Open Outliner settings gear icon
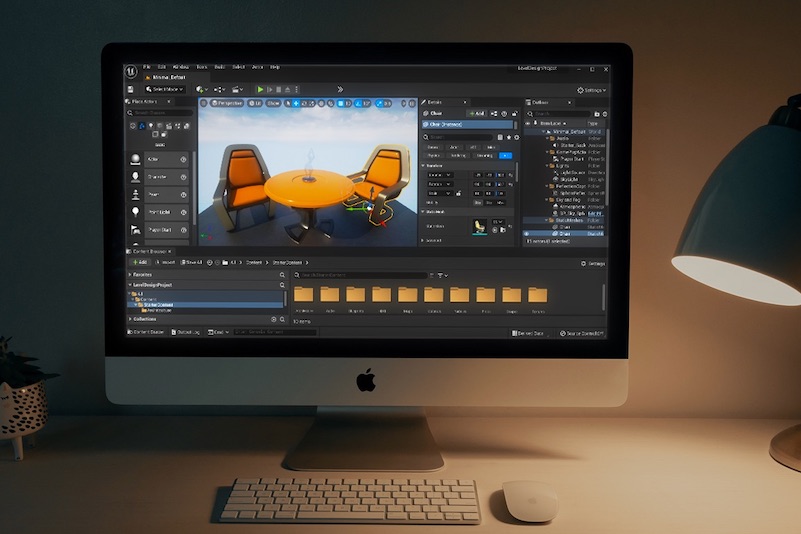The image size is (801, 534). click(605, 114)
